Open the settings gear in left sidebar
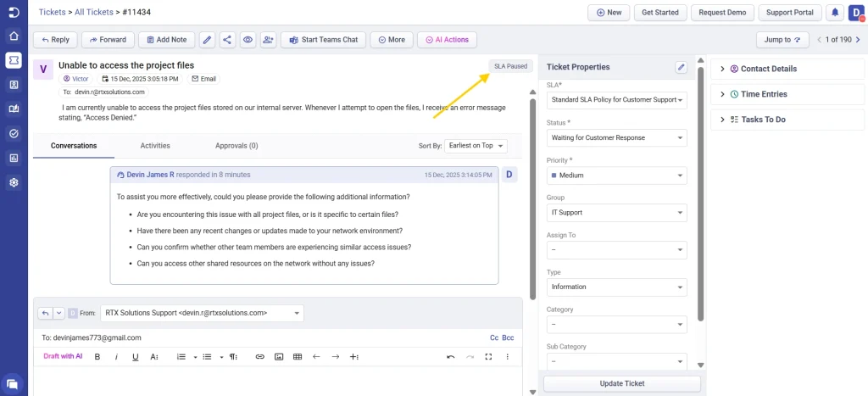Image resolution: width=868 pixels, height=396 pixels. tap(14, 182)
